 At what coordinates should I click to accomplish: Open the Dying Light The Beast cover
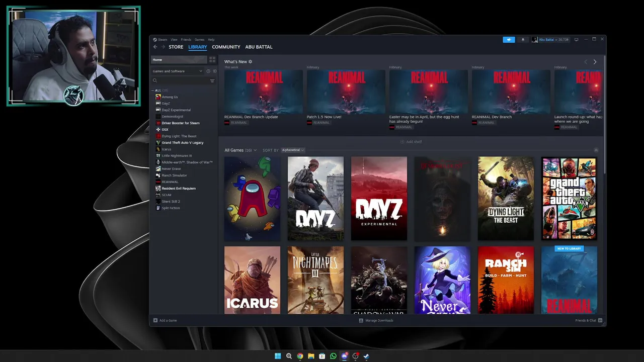click(x=506, y=199)
